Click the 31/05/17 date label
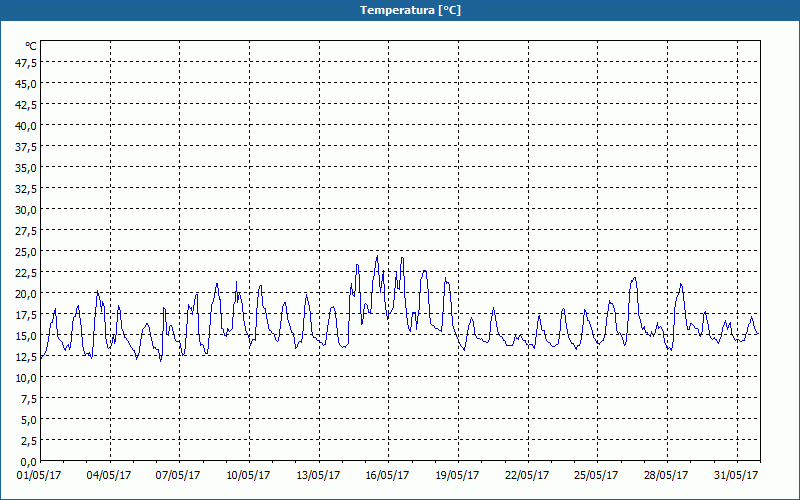 pos(736,476)
